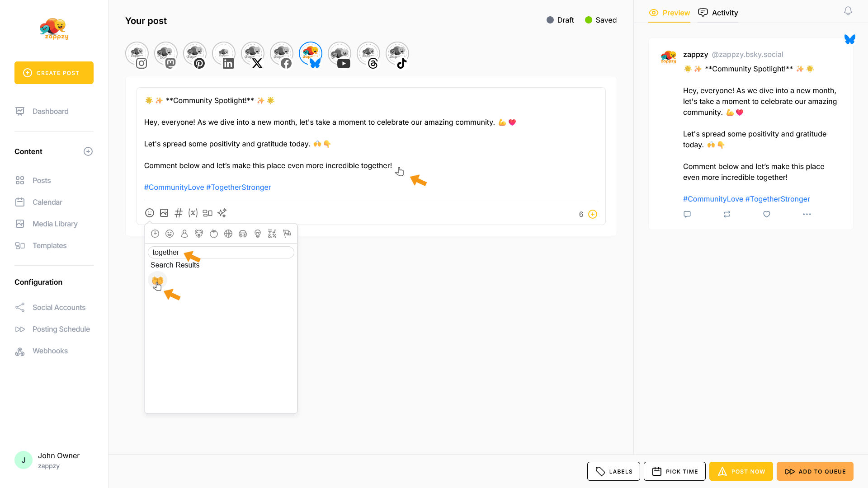Viewport: 868px width, 488px height.
Task: Click the insert image icon
Action: pos(164,213)
